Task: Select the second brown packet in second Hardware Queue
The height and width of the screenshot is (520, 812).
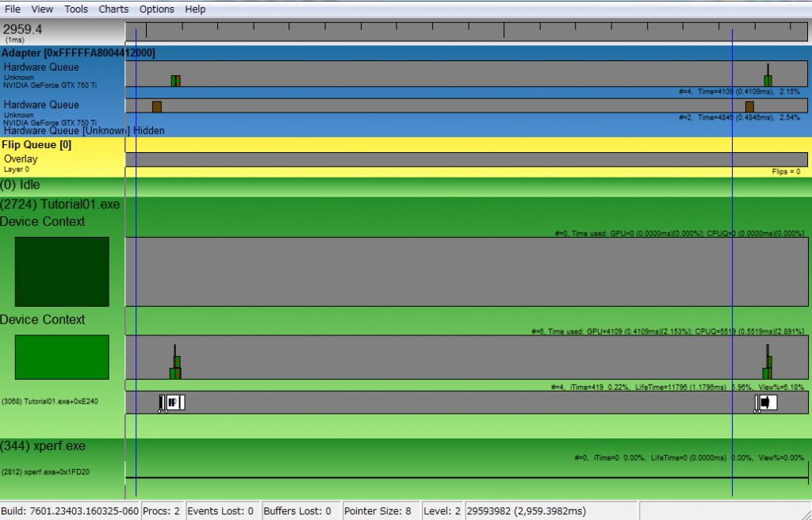Action: pos(749,107)
